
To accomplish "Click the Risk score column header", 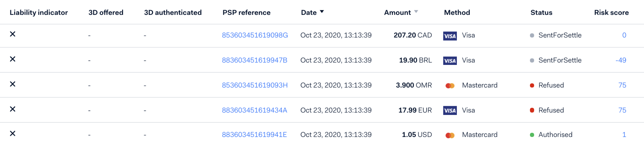I will point(611,13).
